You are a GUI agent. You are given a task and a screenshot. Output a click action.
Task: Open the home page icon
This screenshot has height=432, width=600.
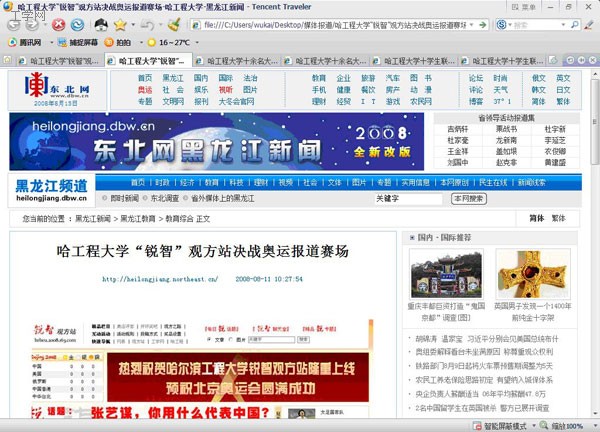coord(97,24)
